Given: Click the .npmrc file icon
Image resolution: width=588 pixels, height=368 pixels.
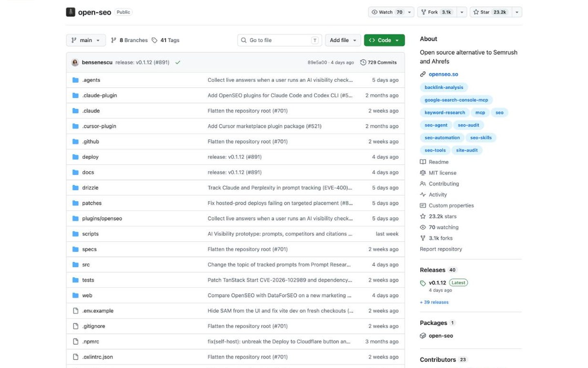Looking at the screenshot, I should [76, 341].
